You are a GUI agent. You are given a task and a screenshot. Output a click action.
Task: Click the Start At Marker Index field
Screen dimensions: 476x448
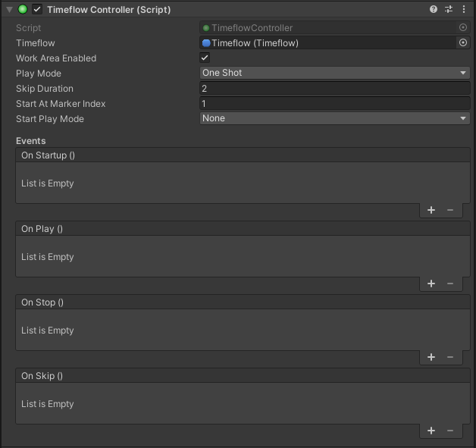334,104
